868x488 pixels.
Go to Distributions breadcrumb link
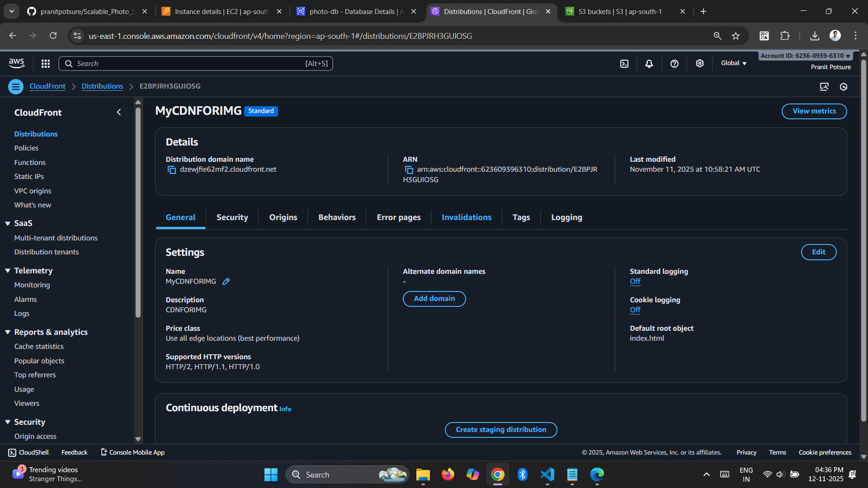pyautogui.click(x=102, y=86)
